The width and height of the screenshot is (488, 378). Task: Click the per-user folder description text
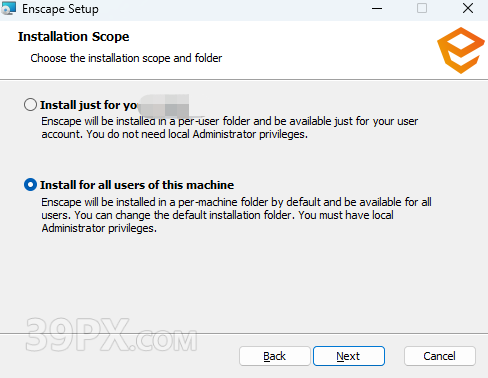[229, 128]
